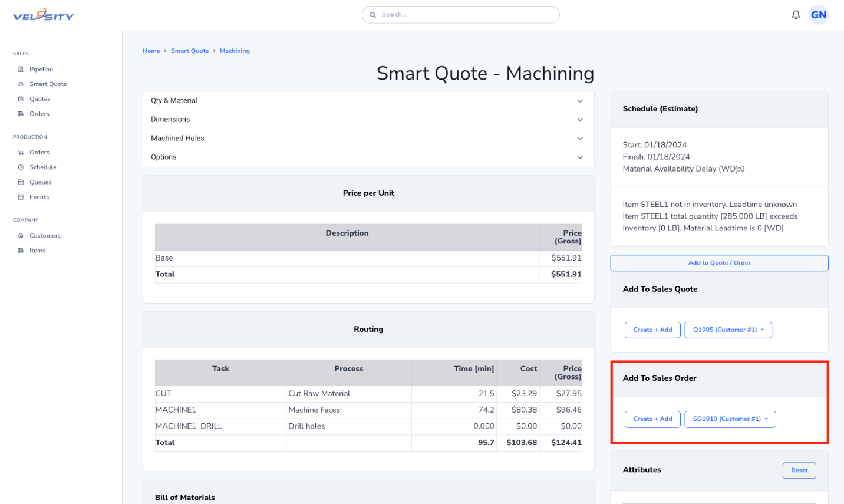Click the Start: 01/18/2024 text
Viewport: 844px width, 504px height.
(x=655, y=145)
